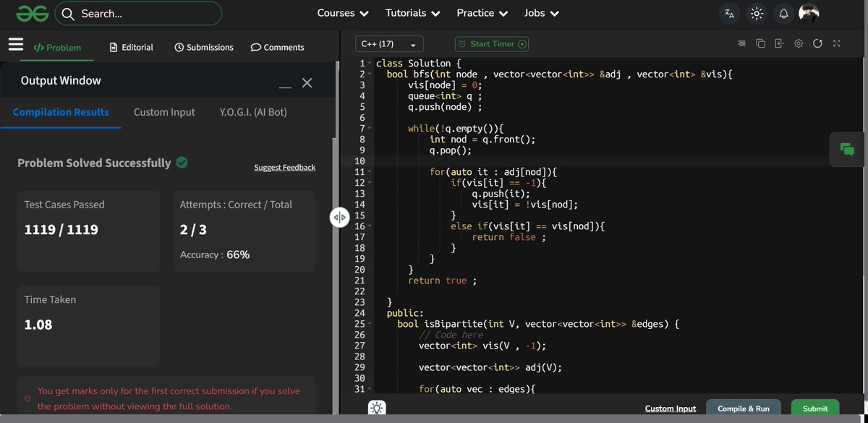The height and width of the screenshot is (423, 868).
Task: Toggle the light/dark theme switch
Action: click(x=757, y=13)
